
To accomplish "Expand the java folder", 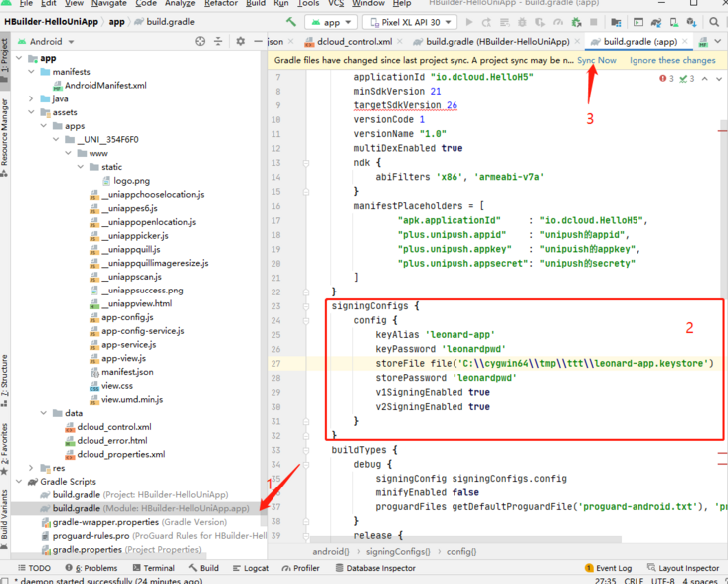I will click(31, 98).
